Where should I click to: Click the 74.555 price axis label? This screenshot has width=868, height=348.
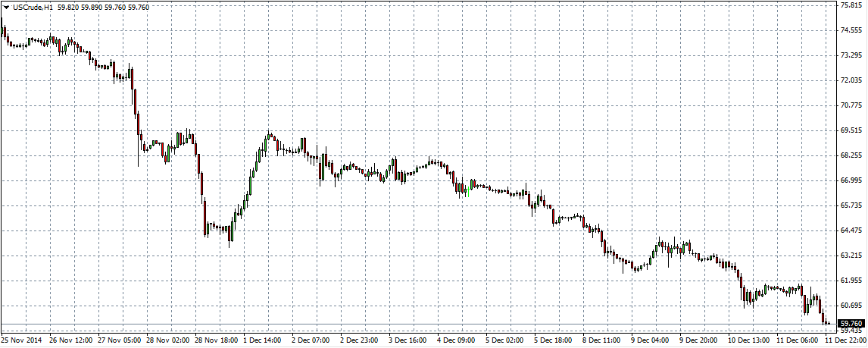[851, 30]
